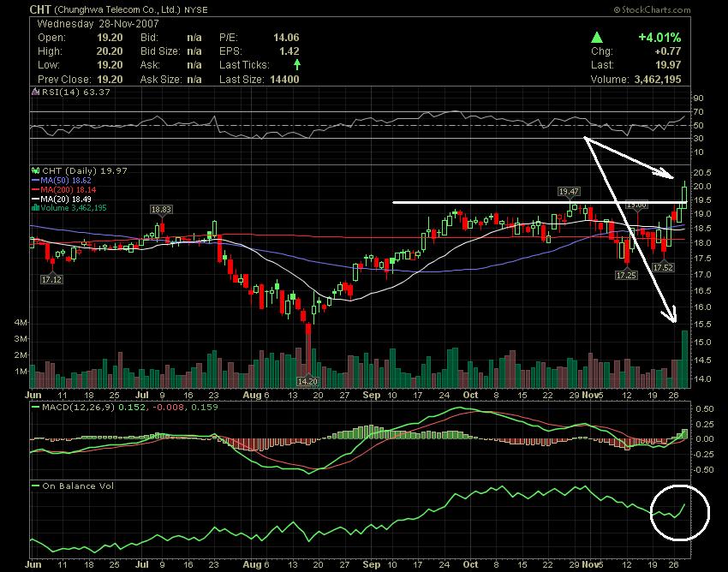Click the On Balance Vol indicator label
The height and width of the screenshot is (572, 728).
(x=78, y=486)
